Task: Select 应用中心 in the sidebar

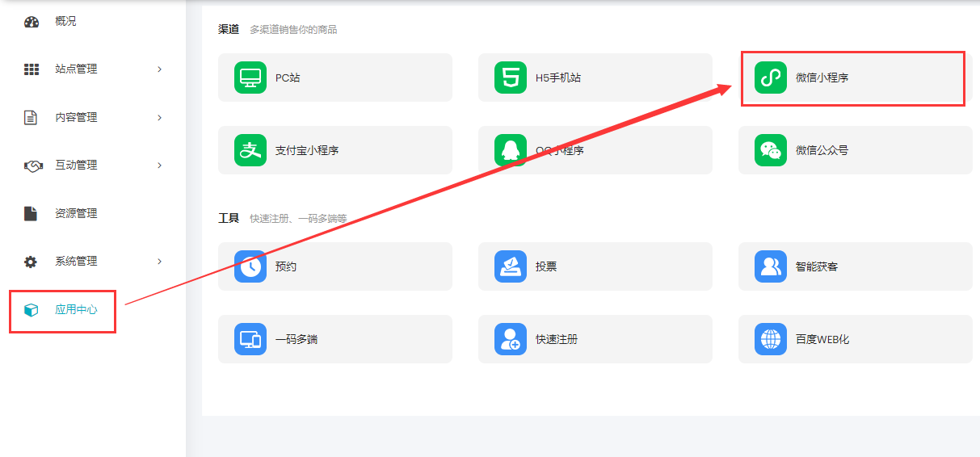Action: (x=75, y=310)
